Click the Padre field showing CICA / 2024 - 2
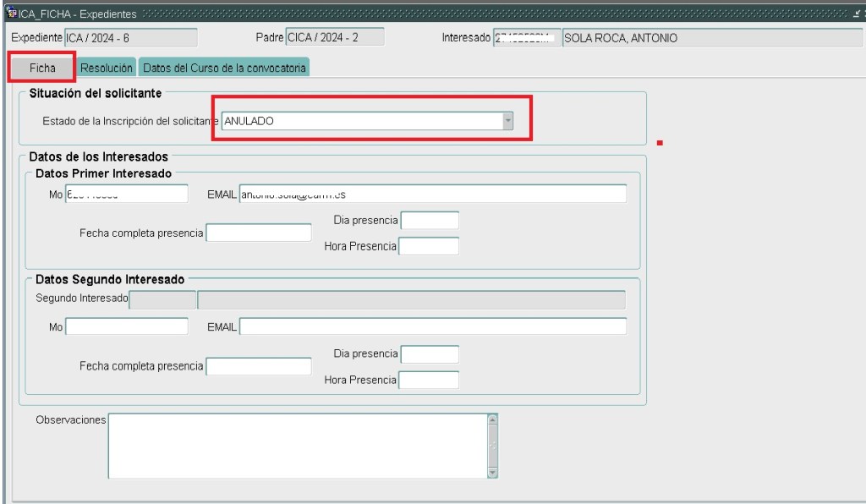This screenshot has height=504, width=866. pyautogui.click(x=335, y=37)
